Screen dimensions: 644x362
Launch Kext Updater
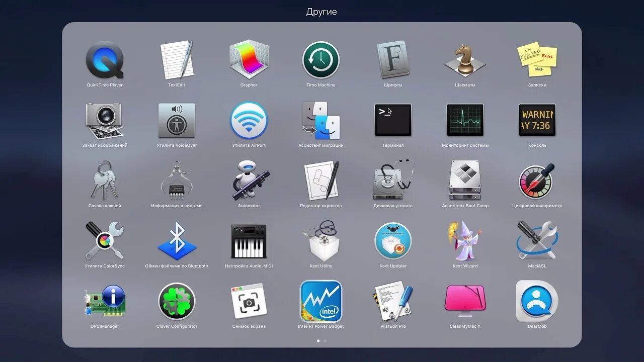393,241
